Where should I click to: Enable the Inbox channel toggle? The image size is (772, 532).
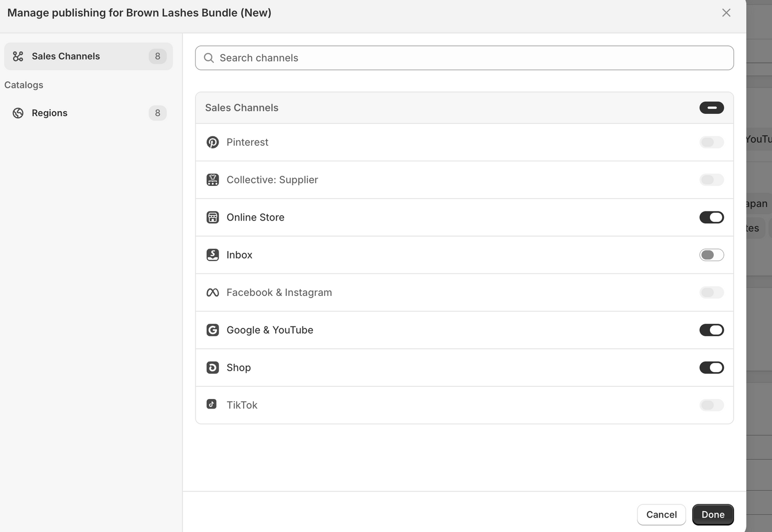(x=711, y=255)
